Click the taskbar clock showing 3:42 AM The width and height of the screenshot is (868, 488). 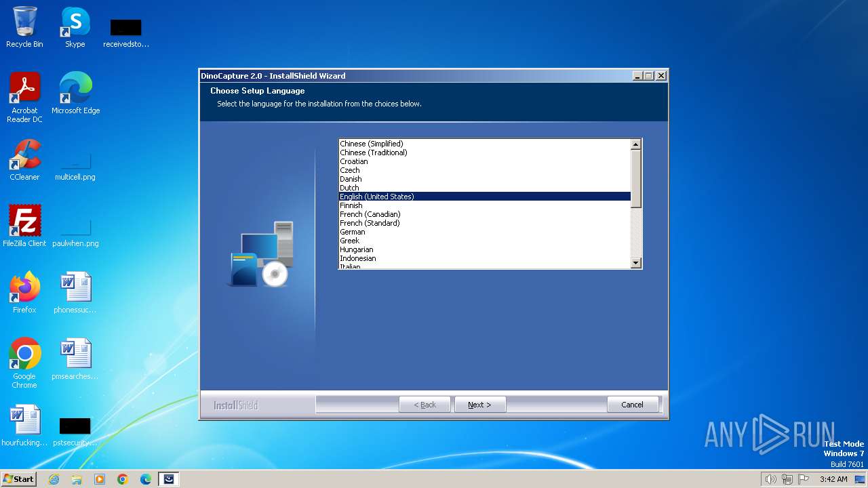click(833, 479)
